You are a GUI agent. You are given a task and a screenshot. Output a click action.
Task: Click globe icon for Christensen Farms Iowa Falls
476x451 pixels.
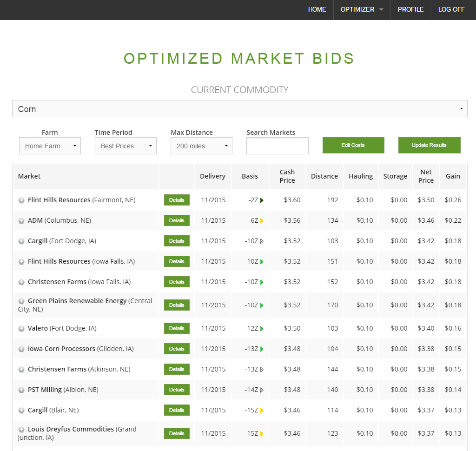coord(21,282)
